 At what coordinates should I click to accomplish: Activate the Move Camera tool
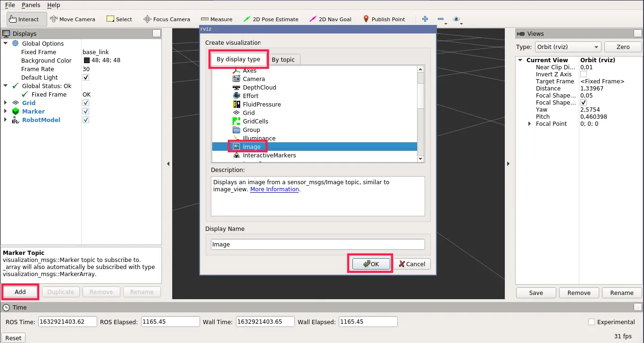coord(73,19)
